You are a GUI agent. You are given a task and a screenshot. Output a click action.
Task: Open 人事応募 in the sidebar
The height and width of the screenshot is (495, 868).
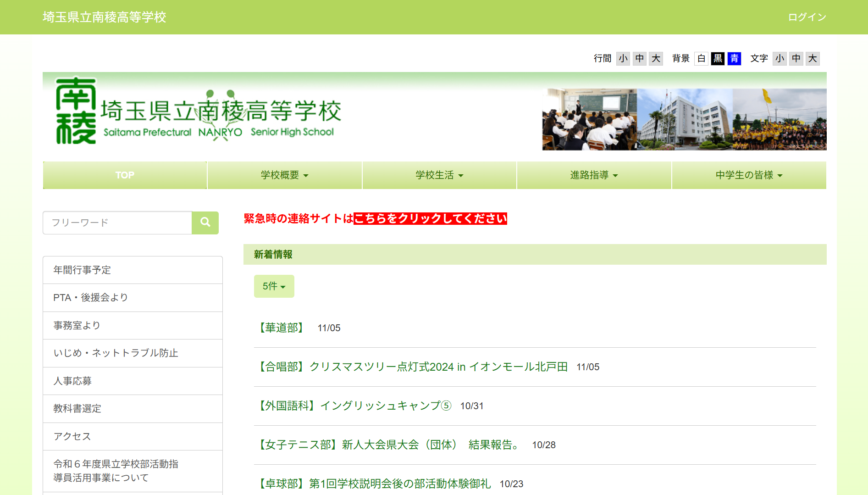pos(133,381)
